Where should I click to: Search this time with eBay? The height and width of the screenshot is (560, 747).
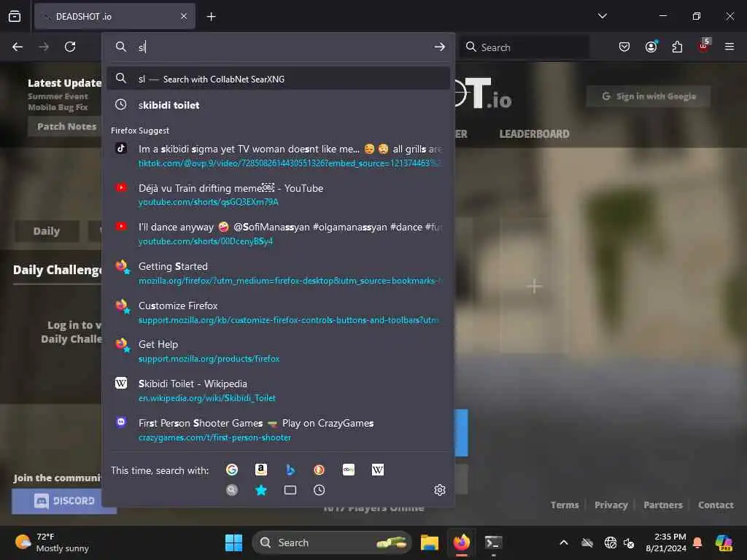pyautogui.click(x=349, y=470)
